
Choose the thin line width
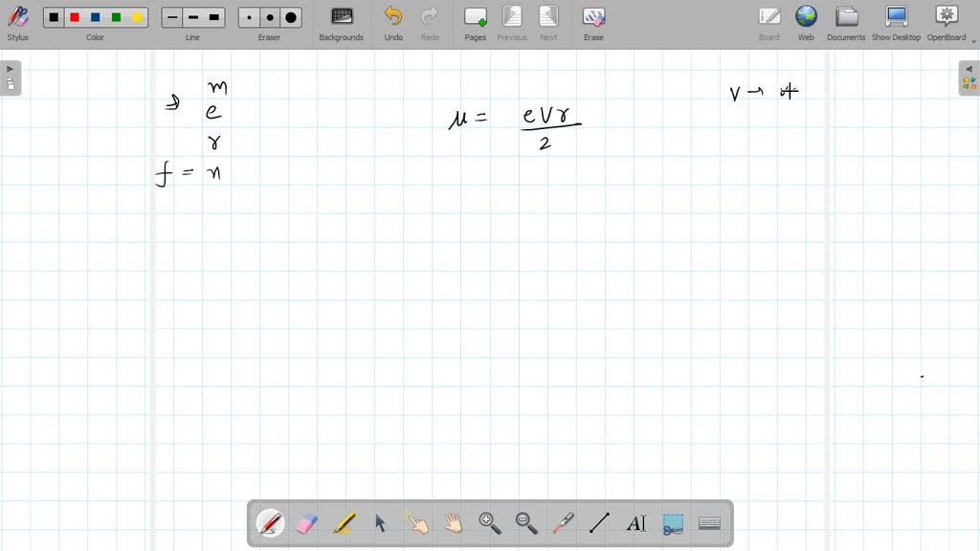pos(172,17)
